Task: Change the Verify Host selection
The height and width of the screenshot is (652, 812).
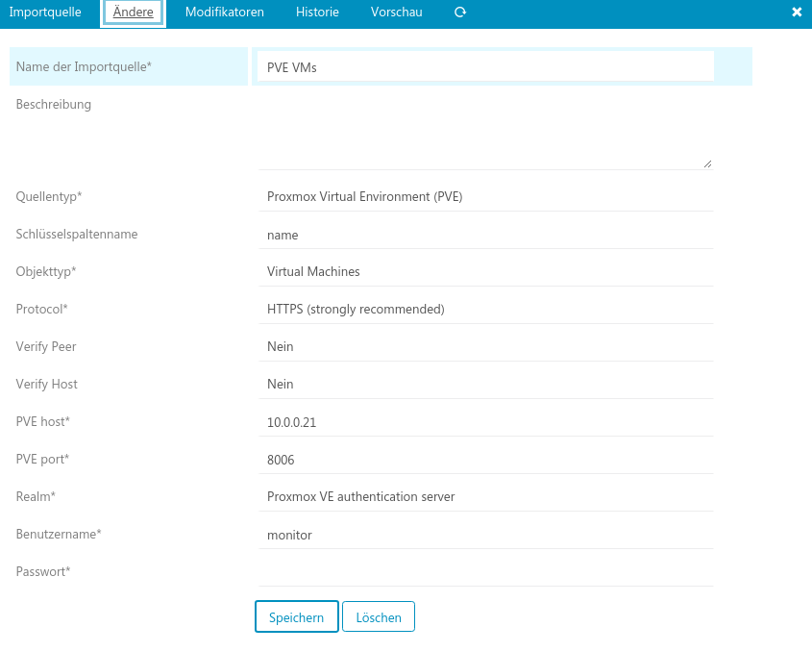Action: click(x=485, y=385)
